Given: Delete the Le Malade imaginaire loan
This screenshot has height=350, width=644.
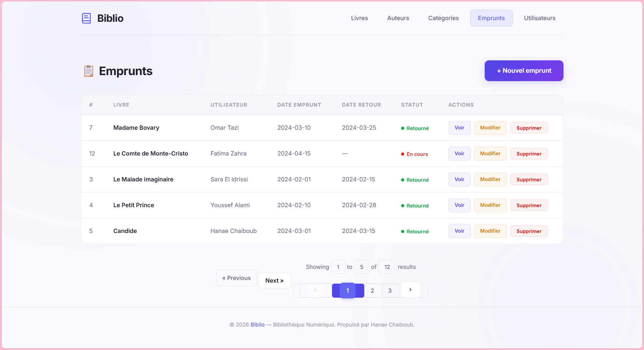Looking at the screenshot, I should point(529,179).
